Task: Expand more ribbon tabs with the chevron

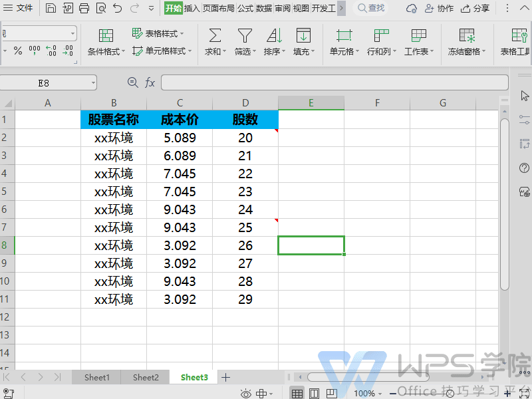Action: point(341,8)
